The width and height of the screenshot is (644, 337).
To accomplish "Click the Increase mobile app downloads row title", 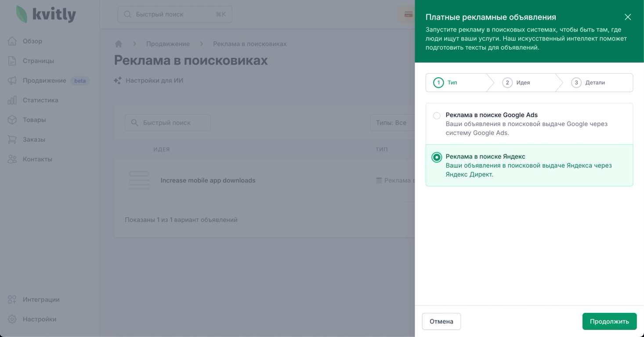I will (x=208, y=180).
